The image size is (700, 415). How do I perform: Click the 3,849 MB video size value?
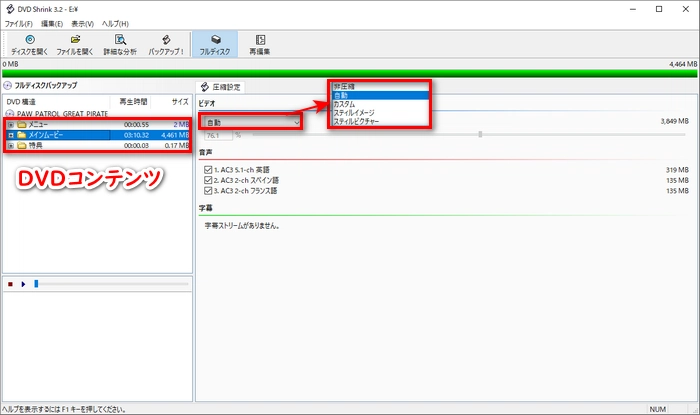coord(675,121)
